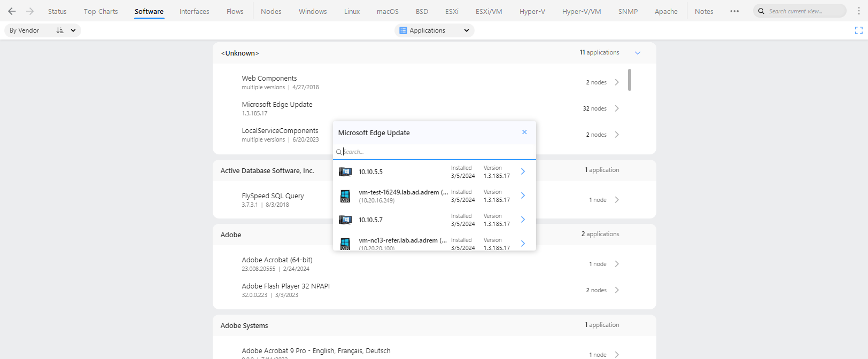Image resolution: width=868 pixels, height=359 pixels.
Task: Go back with the left arrow icon
Action: click(12, 11)
